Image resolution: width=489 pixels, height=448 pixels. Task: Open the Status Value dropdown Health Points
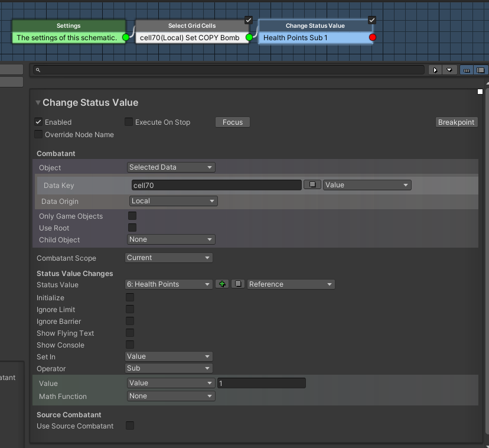tap(169, 284)
